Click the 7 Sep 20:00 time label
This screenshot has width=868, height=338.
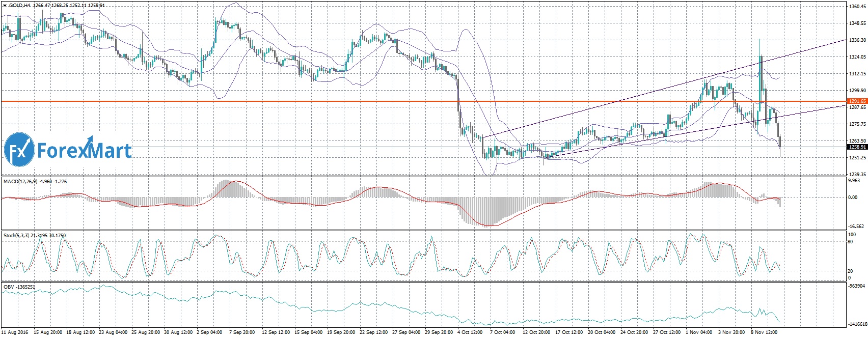click(242, 332)
